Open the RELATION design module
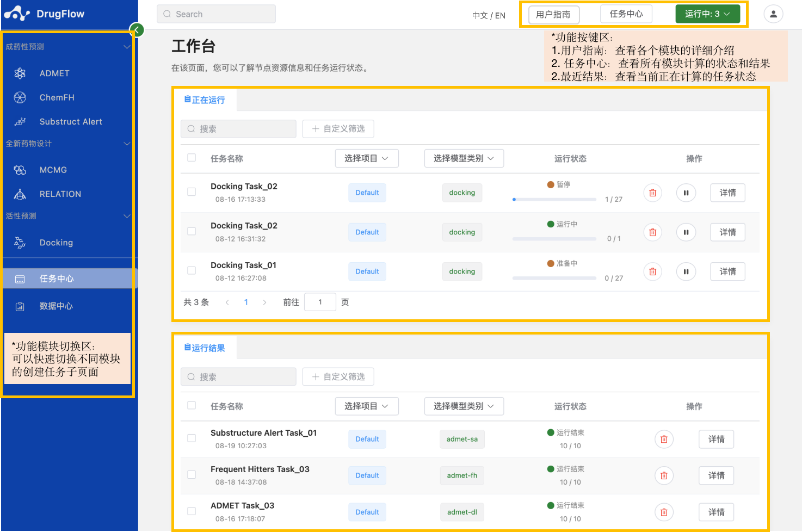Image resolution: width=802 pixels, height=532 pixels. click(60, 194)
